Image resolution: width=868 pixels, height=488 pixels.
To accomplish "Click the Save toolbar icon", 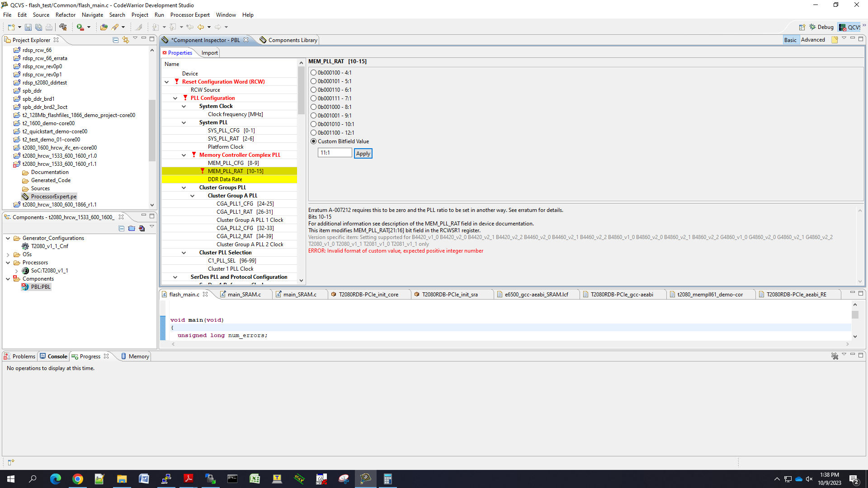I will (28, 27).
